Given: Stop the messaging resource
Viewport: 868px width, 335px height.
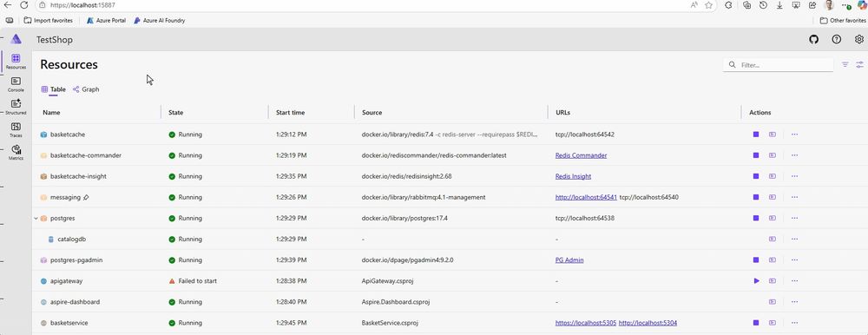Looking at the screenshot, I should click(x=756, y=197).
